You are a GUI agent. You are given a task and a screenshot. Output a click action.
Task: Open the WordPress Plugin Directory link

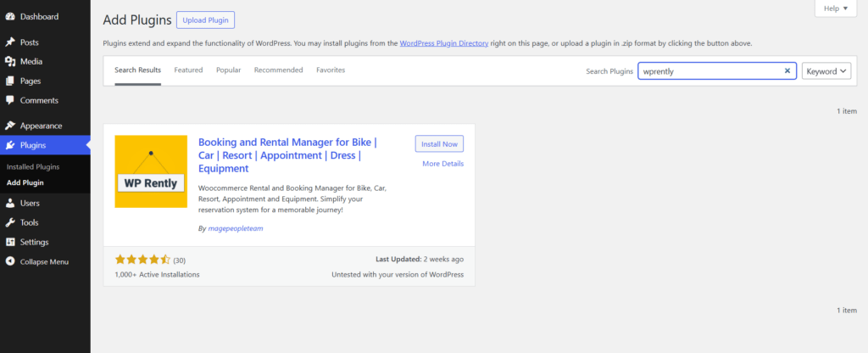pos(444,42)
